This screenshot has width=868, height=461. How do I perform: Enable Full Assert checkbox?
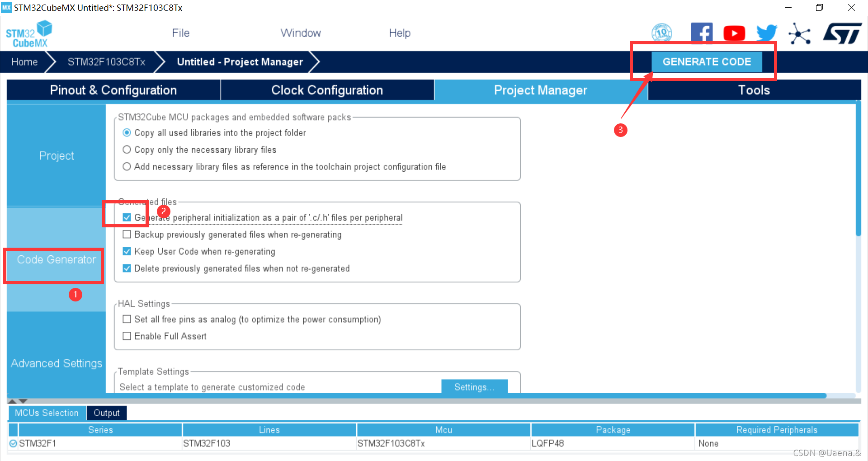[127, 336]
